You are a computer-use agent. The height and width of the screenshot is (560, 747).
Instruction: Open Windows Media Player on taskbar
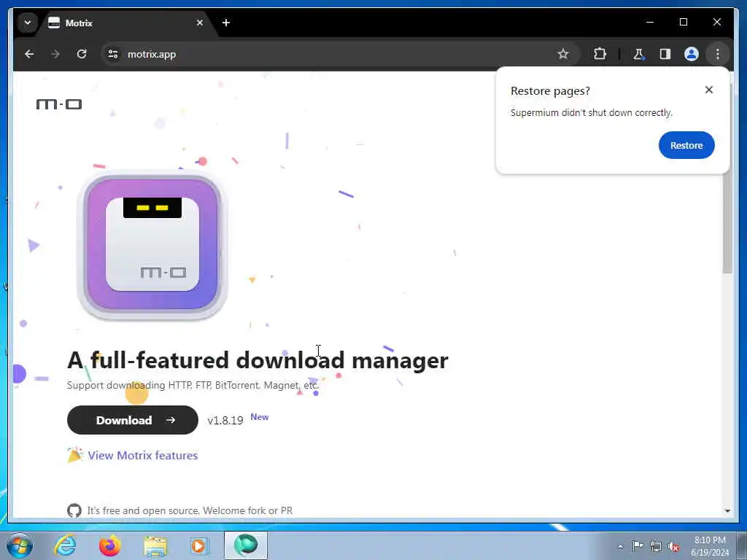(x=200, y=545)
